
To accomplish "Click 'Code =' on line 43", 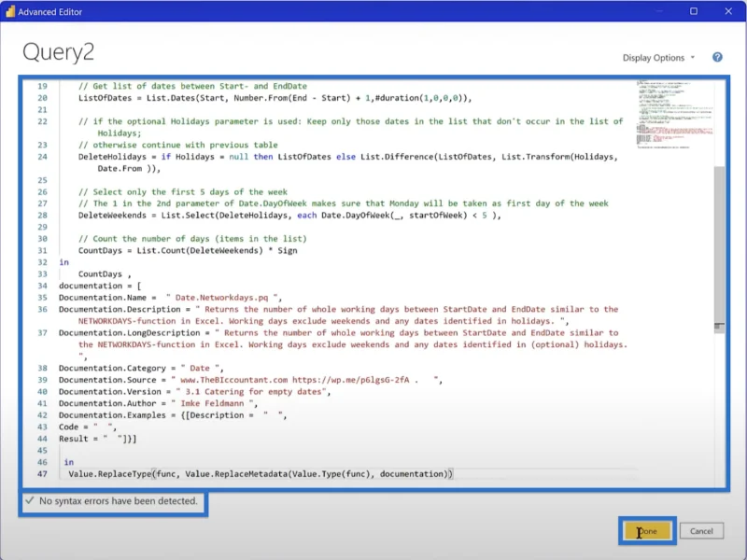I will 74,427.
